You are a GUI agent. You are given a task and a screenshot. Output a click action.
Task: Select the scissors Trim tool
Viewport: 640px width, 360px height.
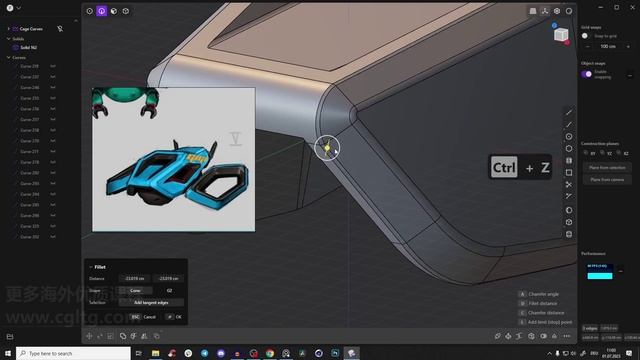pyautogui.click(x=569, y=184)
